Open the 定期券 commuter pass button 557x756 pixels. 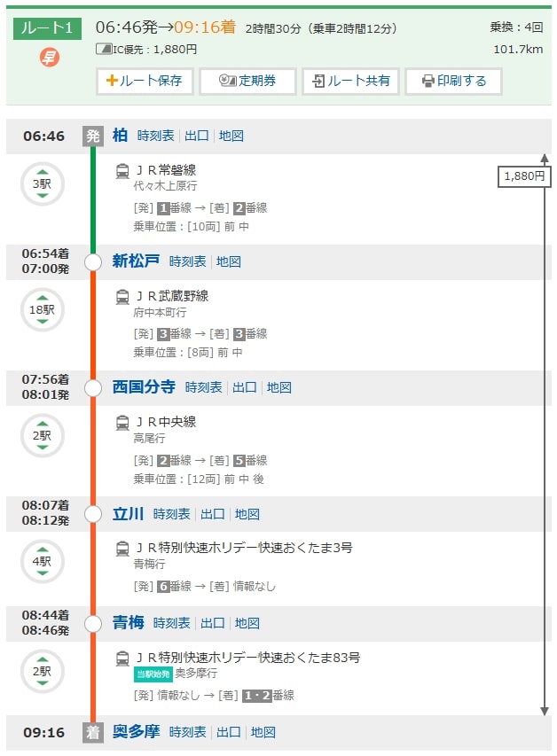tap(247, 81)
